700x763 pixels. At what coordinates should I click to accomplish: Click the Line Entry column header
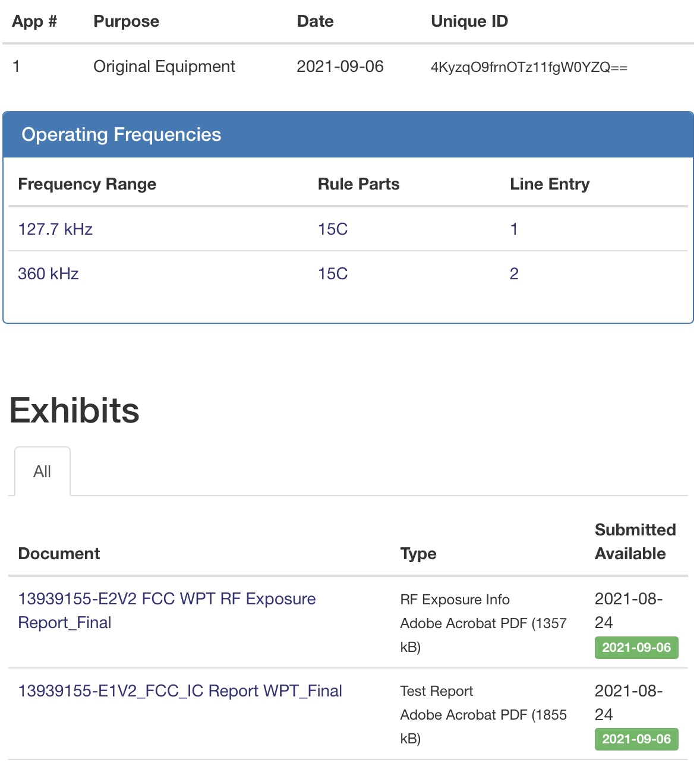[x=550, y=184]
